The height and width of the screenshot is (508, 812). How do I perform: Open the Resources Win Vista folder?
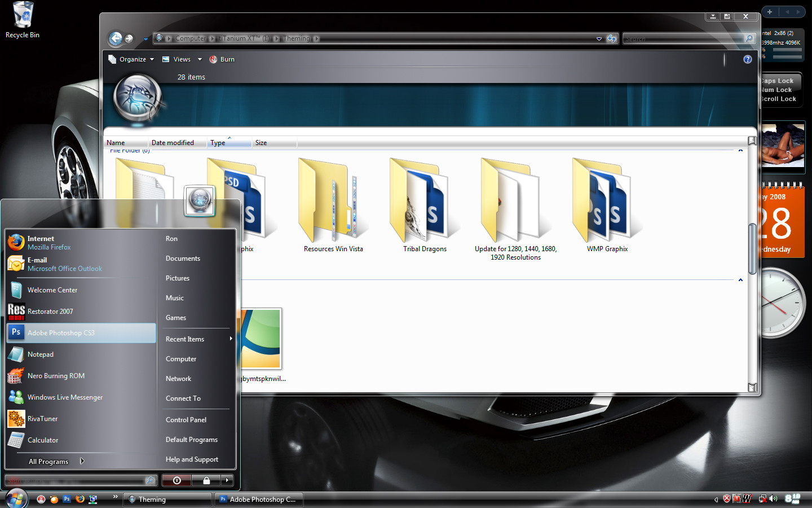pyautogui.click(x=333, y=205)
